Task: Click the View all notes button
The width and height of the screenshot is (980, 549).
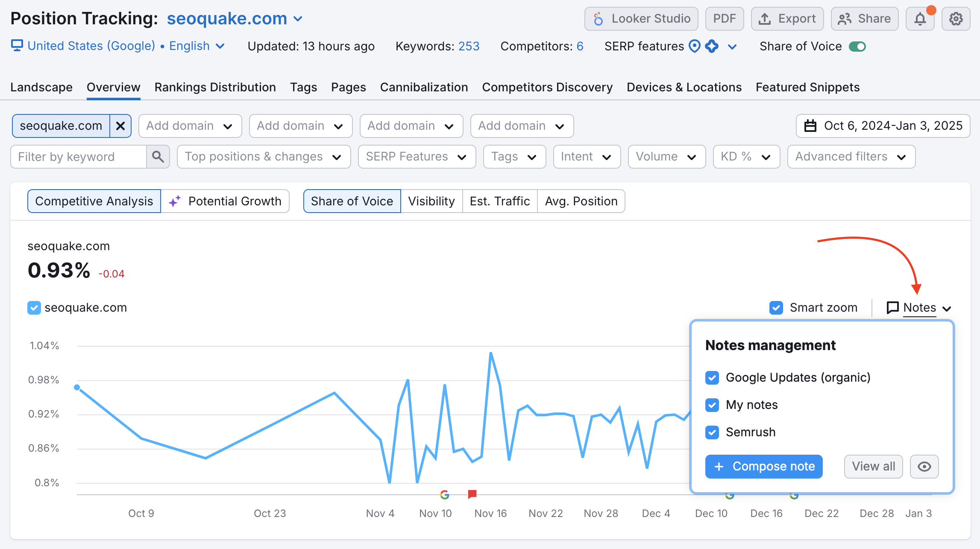Action: coord(872,466)
